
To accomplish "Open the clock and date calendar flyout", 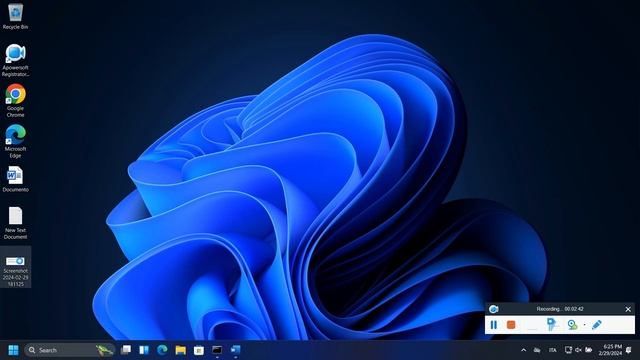I will coord(610,350).
